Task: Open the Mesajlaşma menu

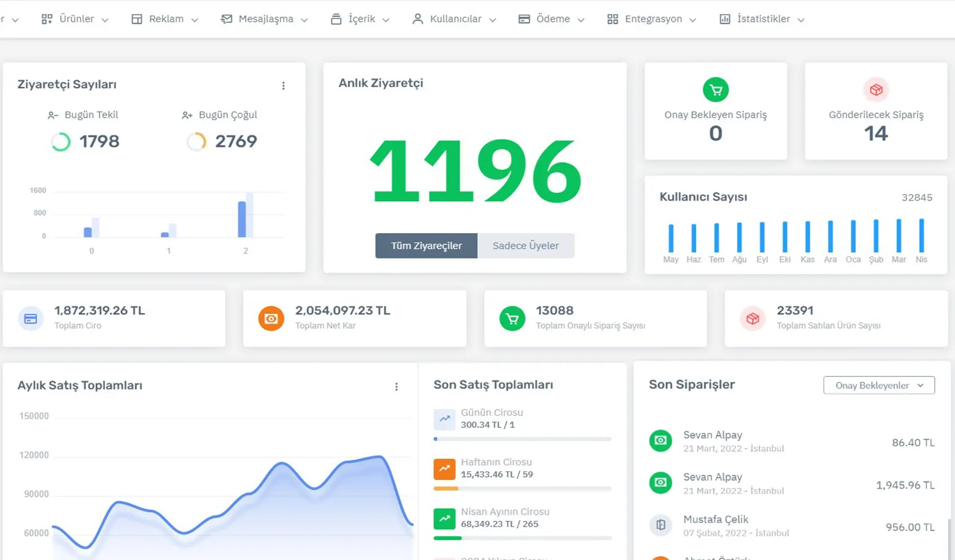Action: [264, 19]
